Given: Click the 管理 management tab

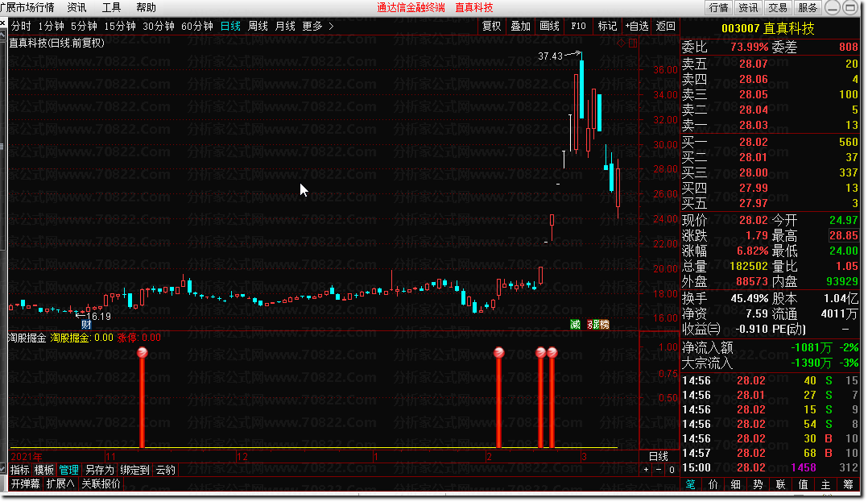Looking at the screenshot, I should coord(68,470).
